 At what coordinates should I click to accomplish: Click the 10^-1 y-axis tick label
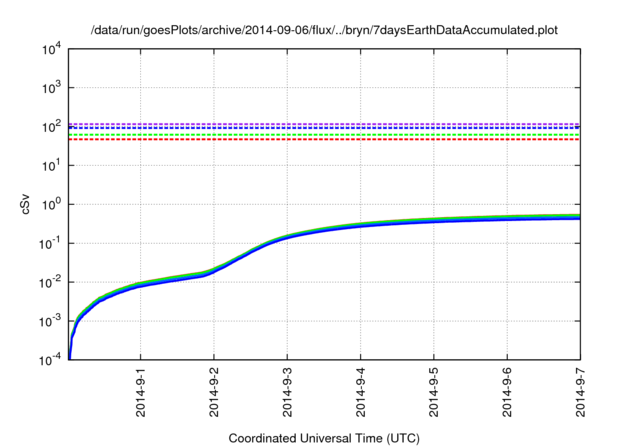point(50,243)
